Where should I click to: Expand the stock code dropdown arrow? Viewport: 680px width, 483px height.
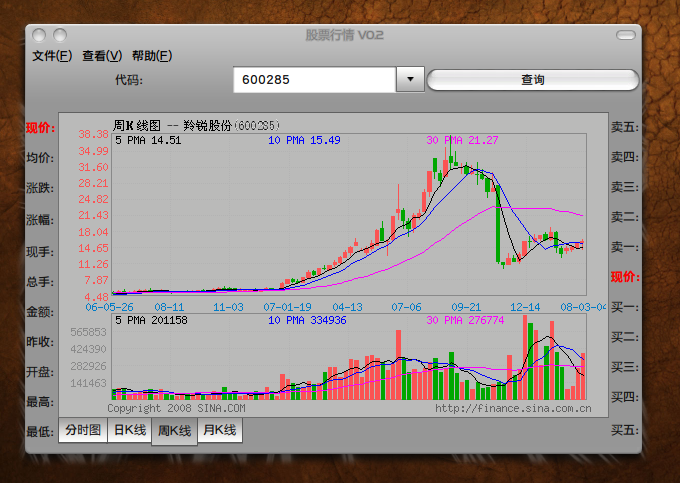pyautogui.click(x=410, y=79)
